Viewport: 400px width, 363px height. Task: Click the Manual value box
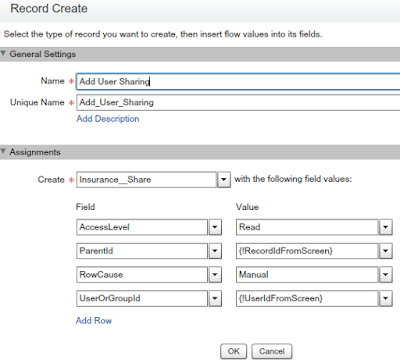click(x=307, y=275)
